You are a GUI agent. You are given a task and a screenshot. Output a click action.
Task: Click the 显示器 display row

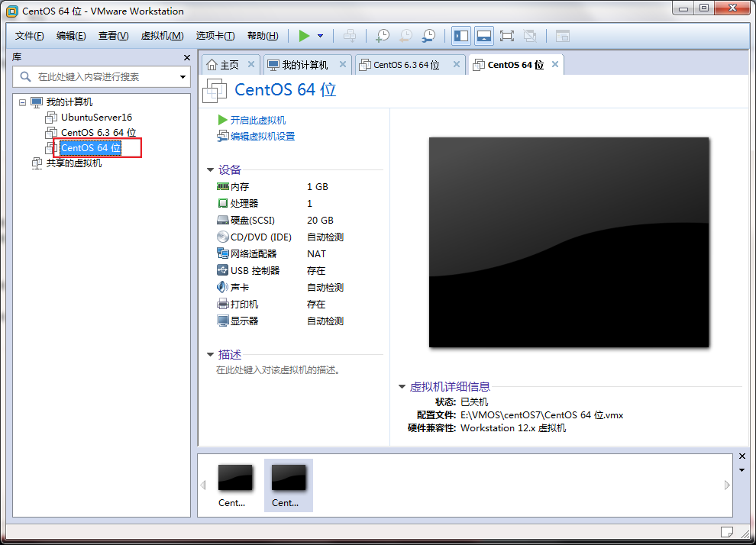coord(279,321)
